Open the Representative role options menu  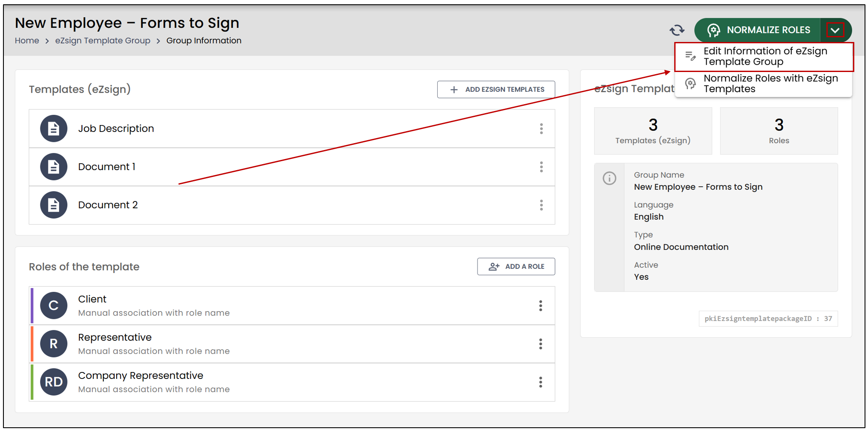pyautogui.click(x=541, y=344)
